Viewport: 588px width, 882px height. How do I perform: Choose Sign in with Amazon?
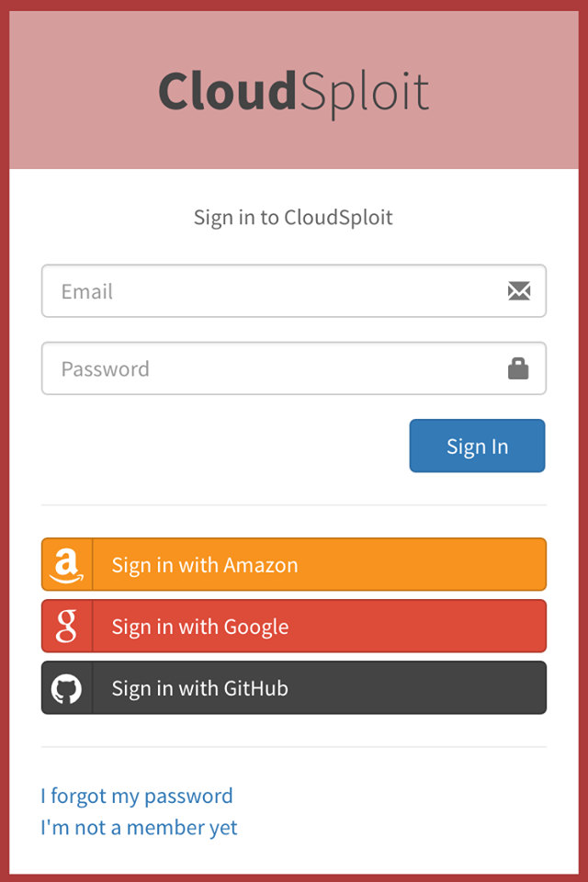coord(317,565)
